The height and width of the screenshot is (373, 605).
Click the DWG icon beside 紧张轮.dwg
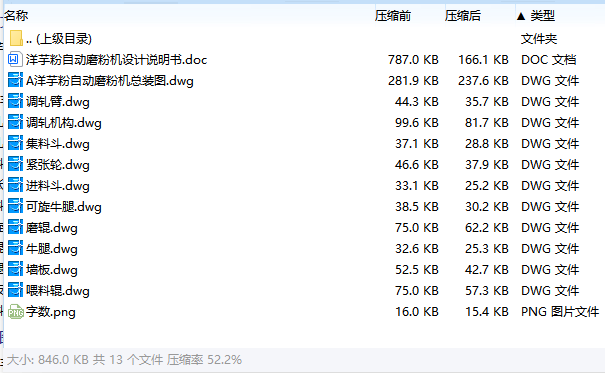click(x=15, y=165)
